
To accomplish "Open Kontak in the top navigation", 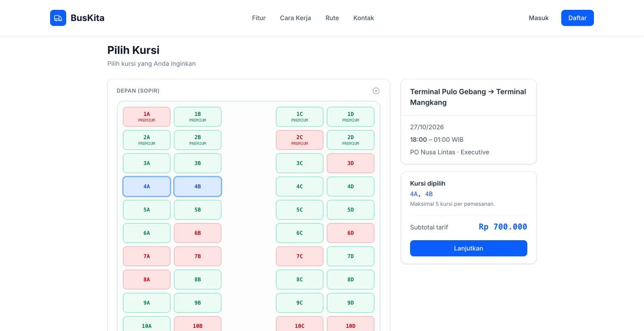I will [364, 18].
